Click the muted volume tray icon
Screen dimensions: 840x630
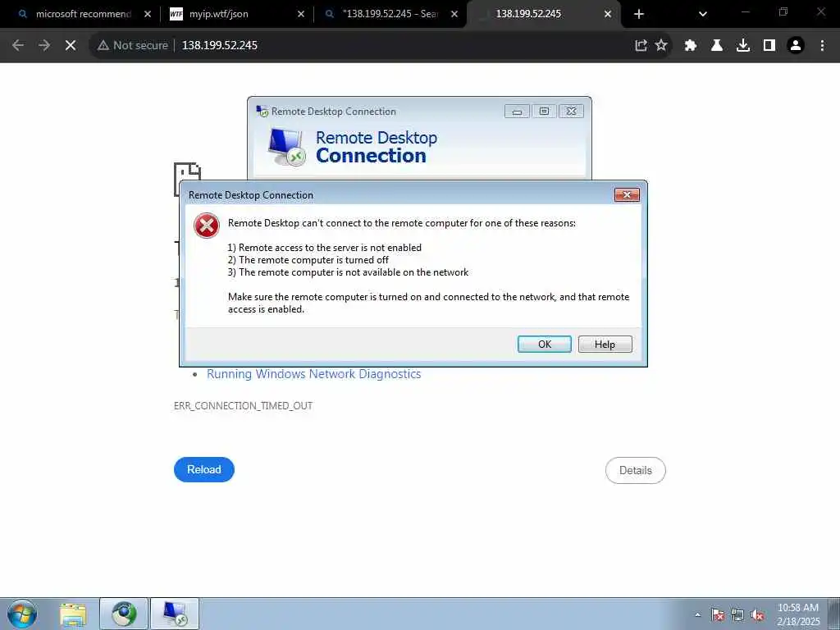[x=757, y=615]
